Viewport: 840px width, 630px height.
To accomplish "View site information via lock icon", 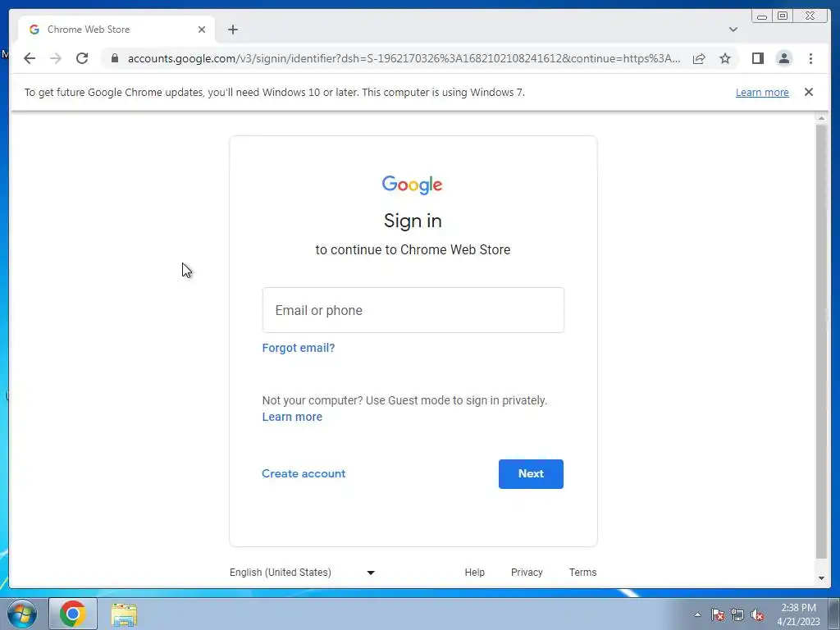I will (115, 58).
